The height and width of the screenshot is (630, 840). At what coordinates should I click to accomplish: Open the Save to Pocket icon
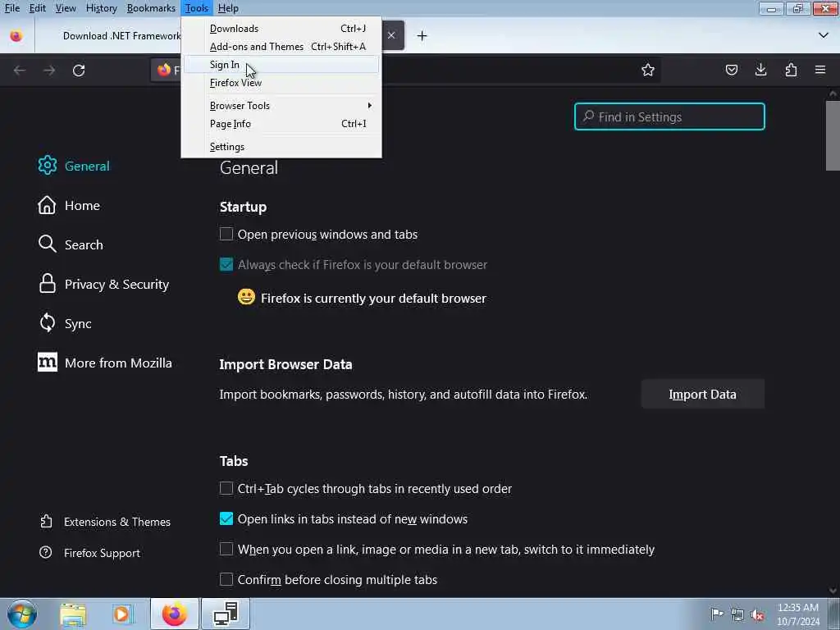tap(731, 71)
